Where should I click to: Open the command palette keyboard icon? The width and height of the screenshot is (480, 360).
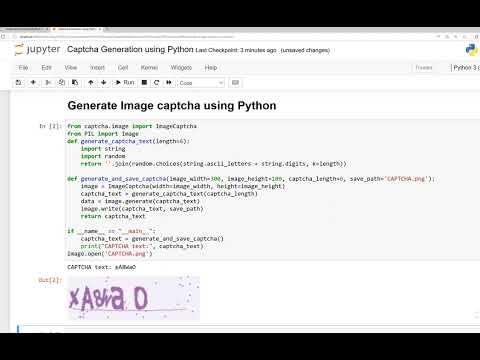tap(235, 83)
